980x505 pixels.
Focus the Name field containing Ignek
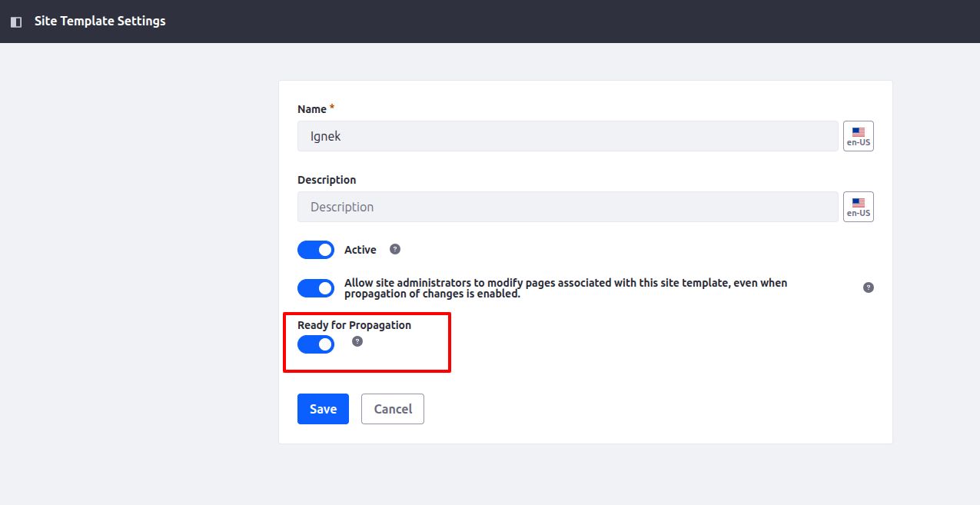point(568,136)
